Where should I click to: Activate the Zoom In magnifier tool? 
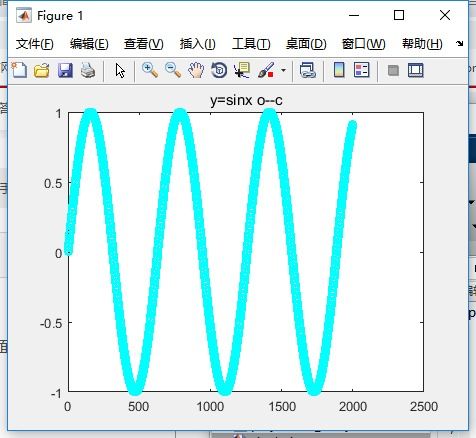[150, 70]
